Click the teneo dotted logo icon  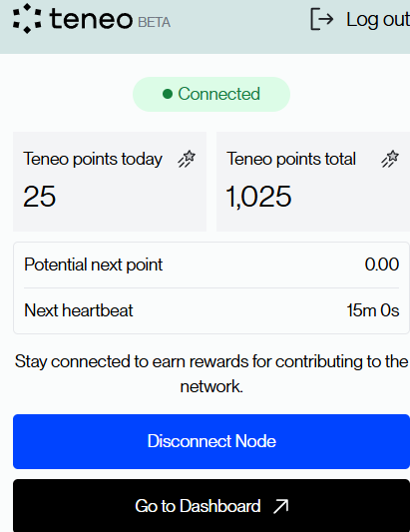(x=27, y=19)
